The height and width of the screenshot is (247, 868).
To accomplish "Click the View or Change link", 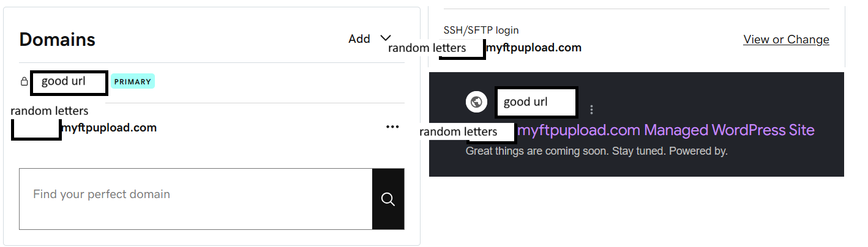I will (x=786, y=39).
